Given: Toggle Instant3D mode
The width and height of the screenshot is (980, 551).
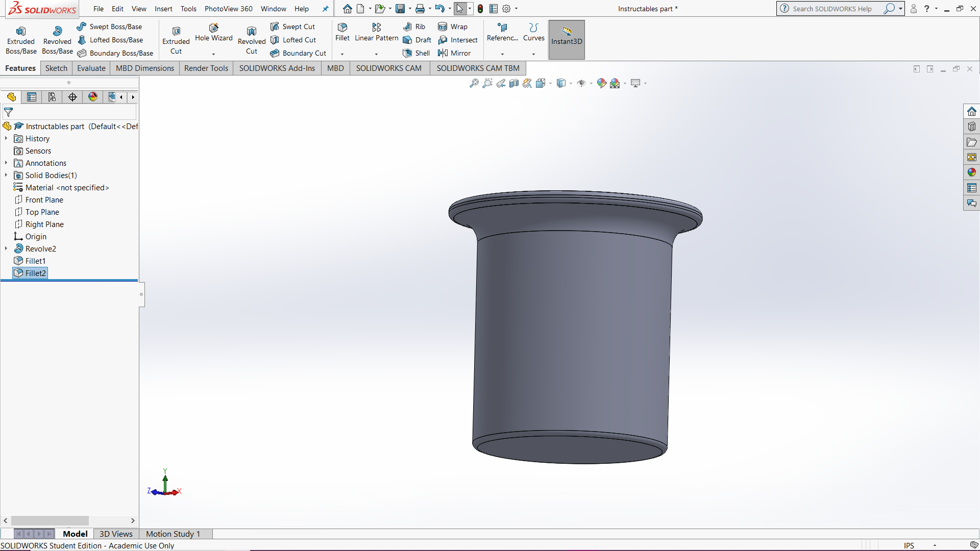Looking at the screenshot, I should pyautogui.click(x=567, y=40).
